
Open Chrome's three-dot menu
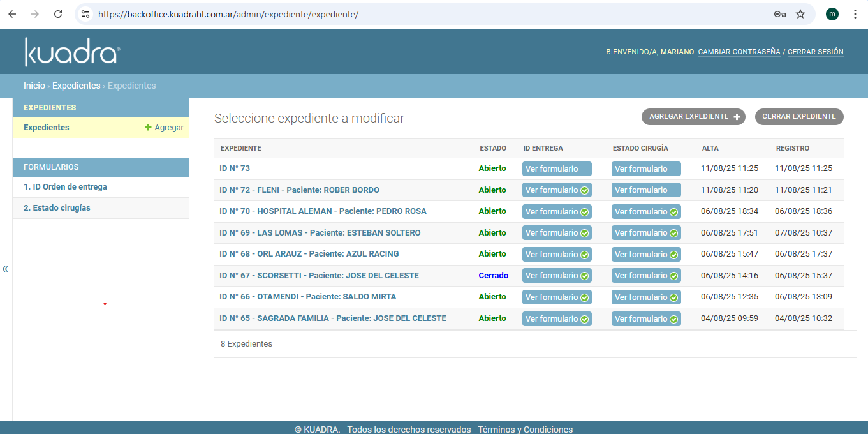tap(855, 14)
